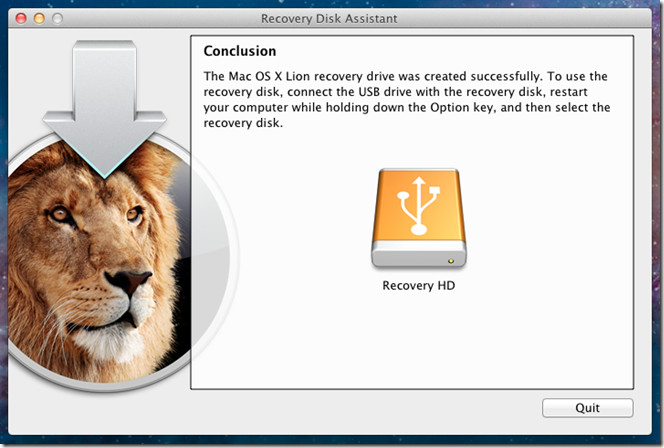This screenshot has width=664, height=448.
Task: Click the white USB symbol on the drive
Action: point(419,206)
